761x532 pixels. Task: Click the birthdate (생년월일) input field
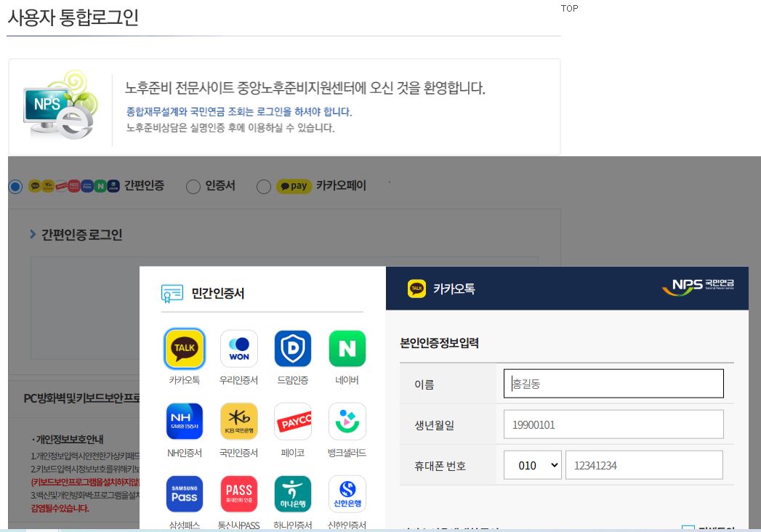tap(613, 424)
